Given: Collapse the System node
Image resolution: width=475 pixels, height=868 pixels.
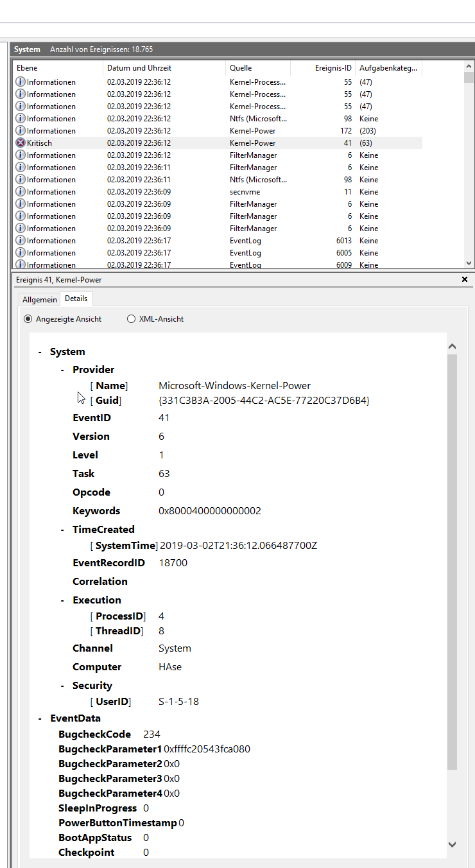Looking at the screenshot, I should click(40, 352).
